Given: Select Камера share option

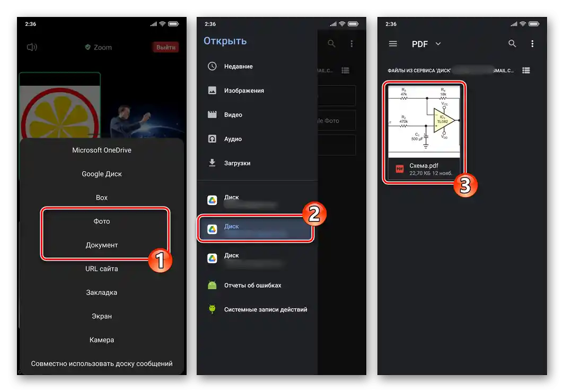Looking at the screenshot, I should [x=102, y=340].
